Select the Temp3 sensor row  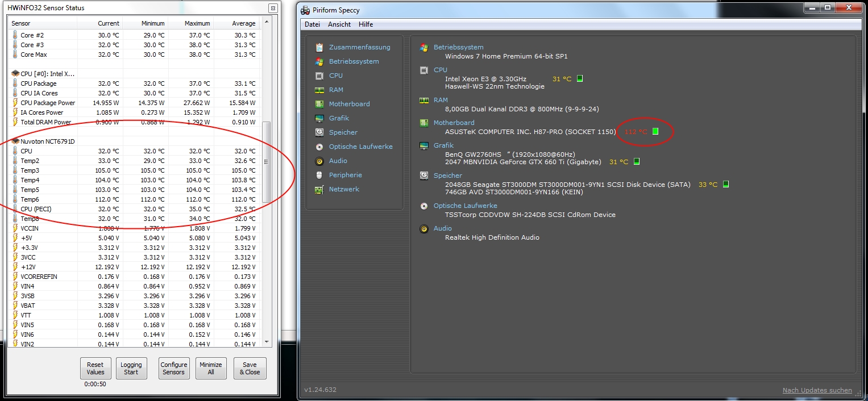tap(135, 170)
